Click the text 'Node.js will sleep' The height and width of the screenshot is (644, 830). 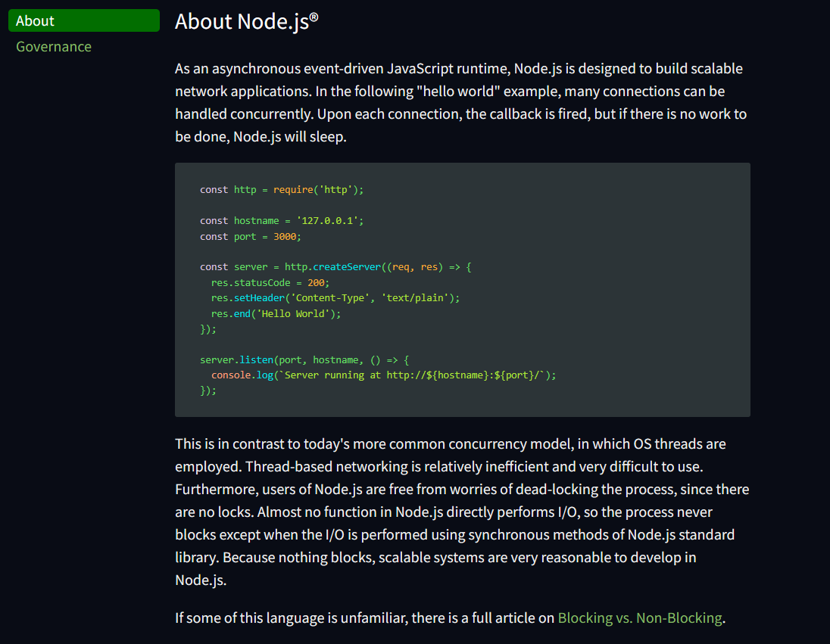[290, 137]
